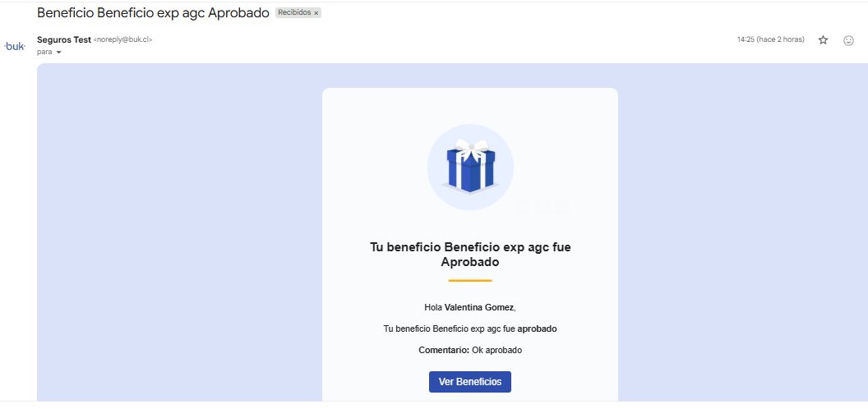Image resolution: width=868 pixels, height=409 pixels.
Task: Click the heading 'Tu beneficio Beneficio exp agc fue Aprobado'
Action: pos(469,255)
